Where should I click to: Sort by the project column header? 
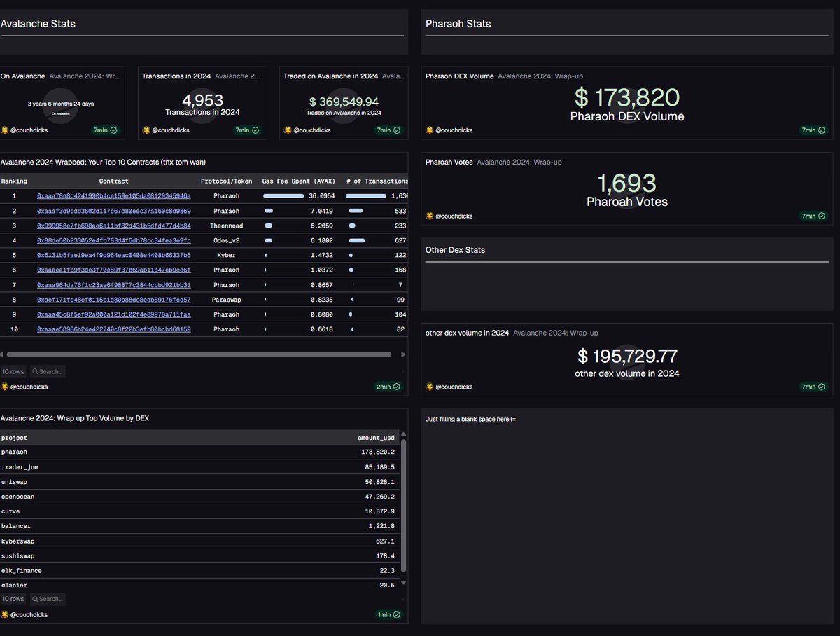tap(14, 438)
